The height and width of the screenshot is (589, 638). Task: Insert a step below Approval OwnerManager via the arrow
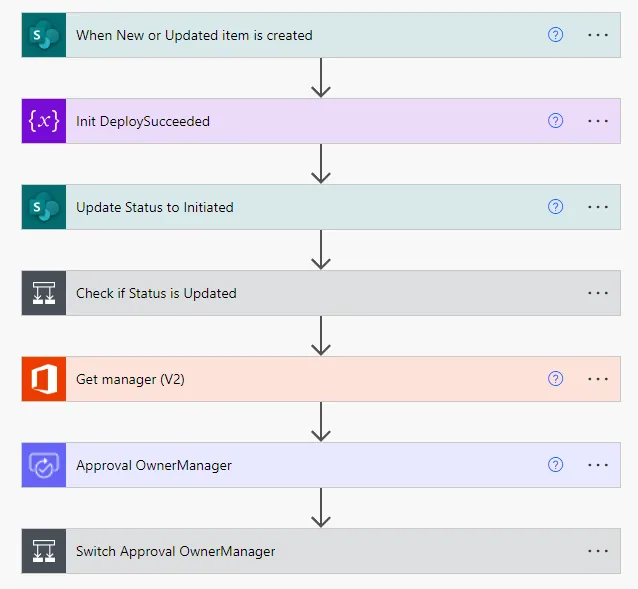tap(321, 508)
